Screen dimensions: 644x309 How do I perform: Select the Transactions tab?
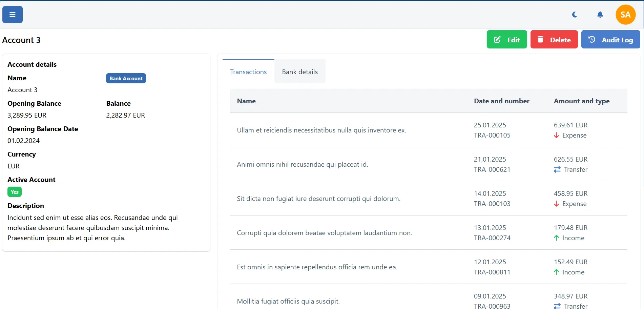pos(248,71)
